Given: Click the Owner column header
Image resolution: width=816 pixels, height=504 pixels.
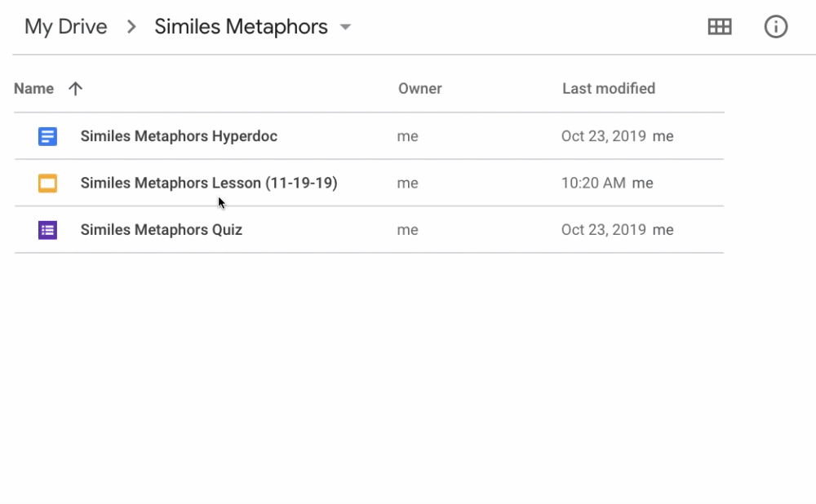Looking at the screenshot, I should tap(420, 88).
